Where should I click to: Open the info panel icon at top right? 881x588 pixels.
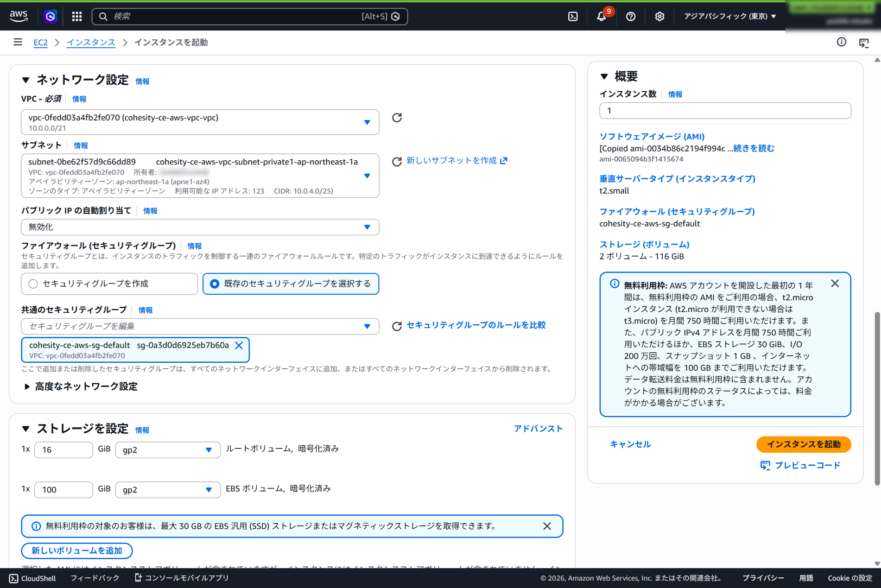click(842, 42)
